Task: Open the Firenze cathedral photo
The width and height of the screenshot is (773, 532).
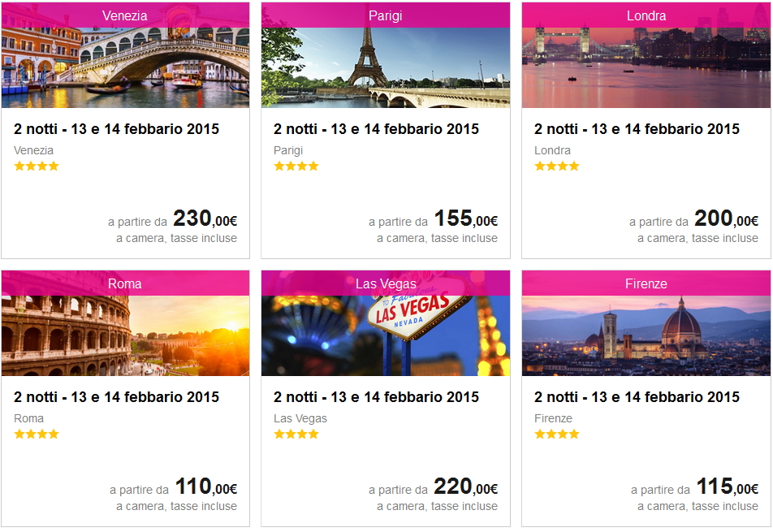Action: pyautogui.click(x=646, y=336)
